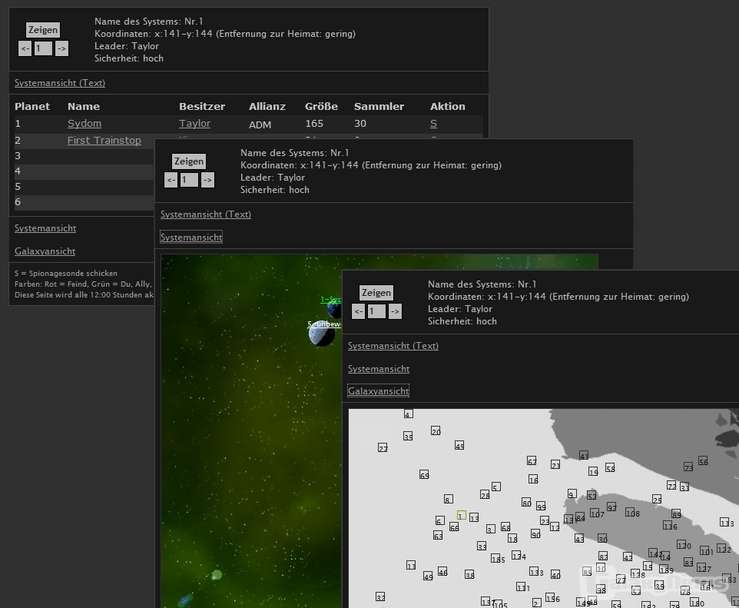739x608 pixels.
Task: Click the small green planet near nebula bottom
Action: coord(216,575)
